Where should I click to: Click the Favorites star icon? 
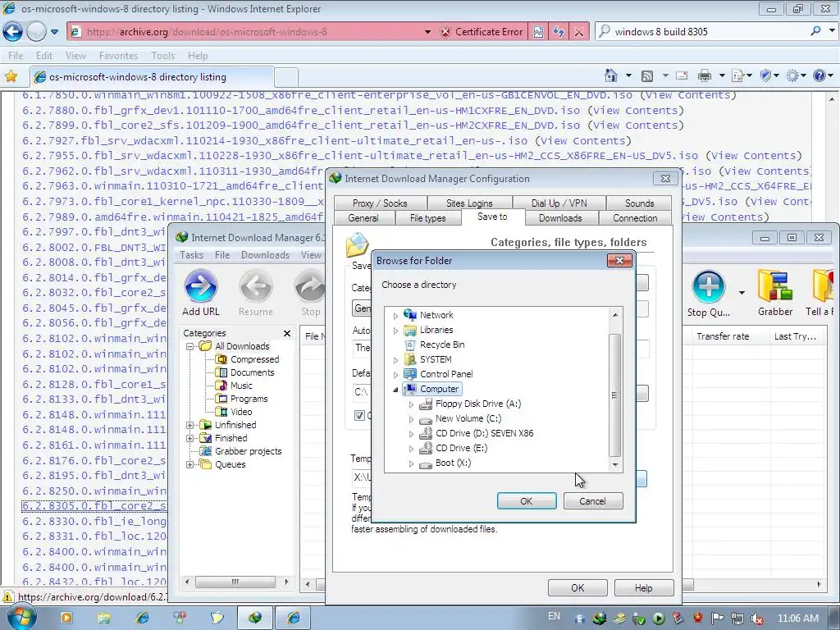pyautogui.click(x=11, y=76)
